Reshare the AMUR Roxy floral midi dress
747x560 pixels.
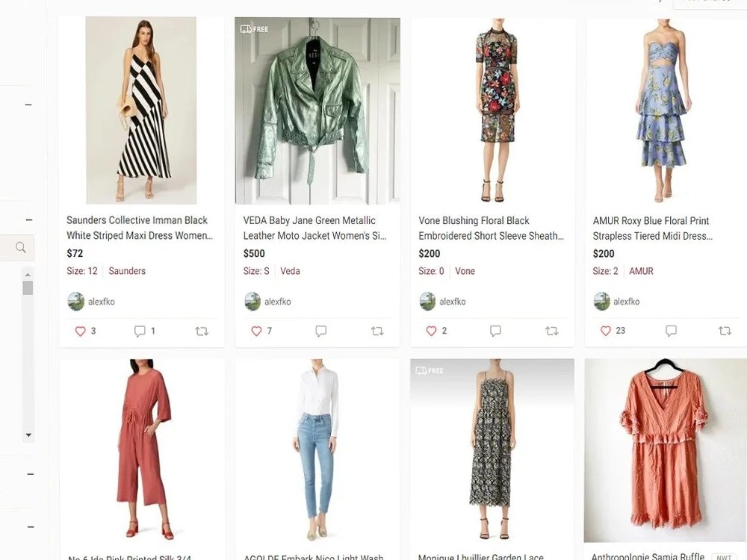[x=725, y=331]
